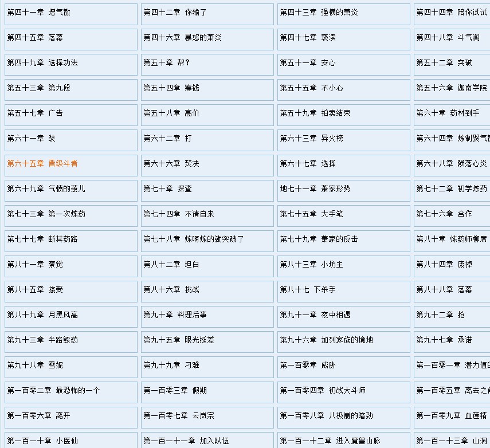Click chapter 第八十六章 挑战

[x=171, y=290]
